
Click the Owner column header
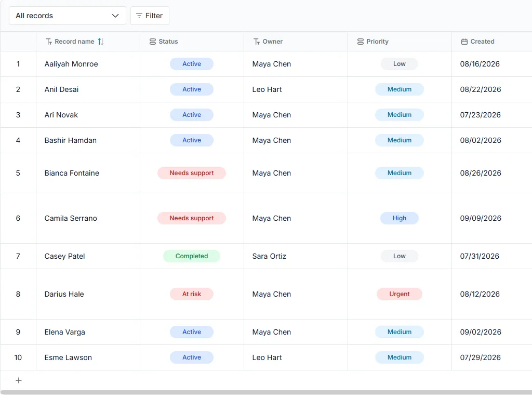[x=296, y=42]
